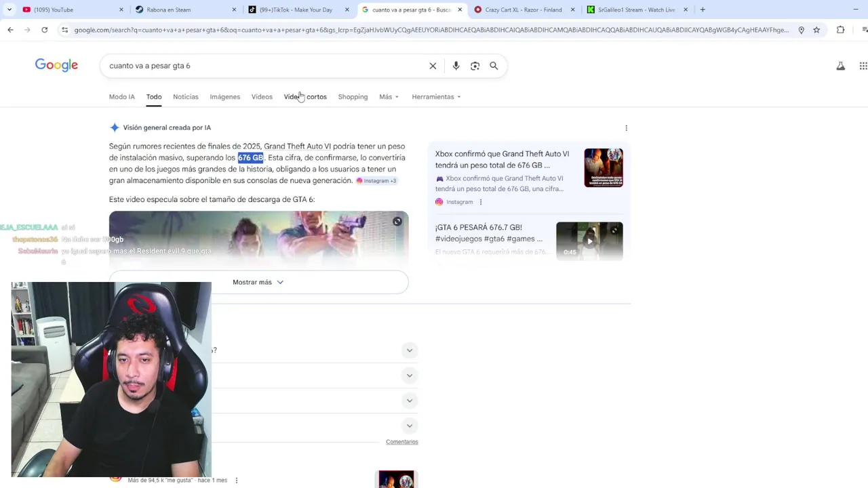Close the Crazy Cart XL tab
The height and width of the screenshot is (488, 868).
coord(573,9)
